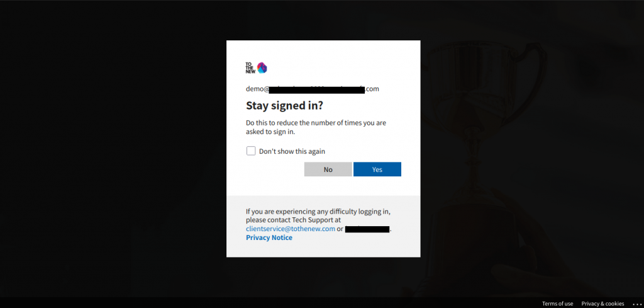Click the reduce sign-in prompts description text
Screen dimensions: 644x308
click(x=316, y=127)
